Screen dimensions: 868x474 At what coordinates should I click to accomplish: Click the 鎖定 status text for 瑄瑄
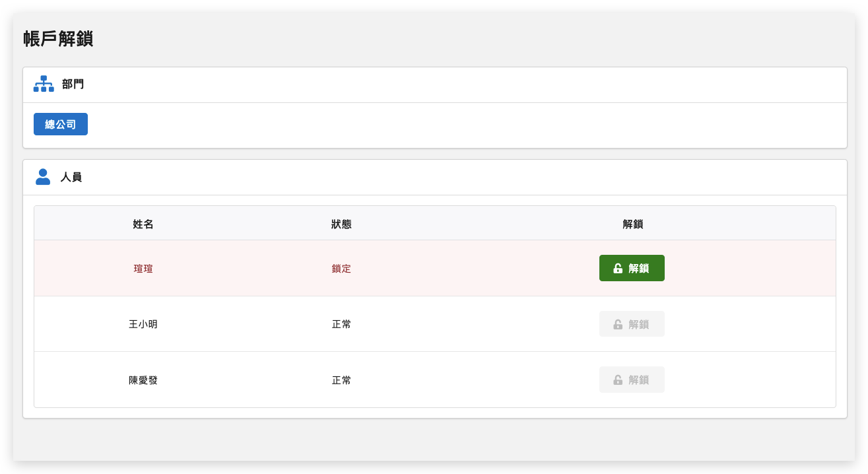[x=341, y=268]
